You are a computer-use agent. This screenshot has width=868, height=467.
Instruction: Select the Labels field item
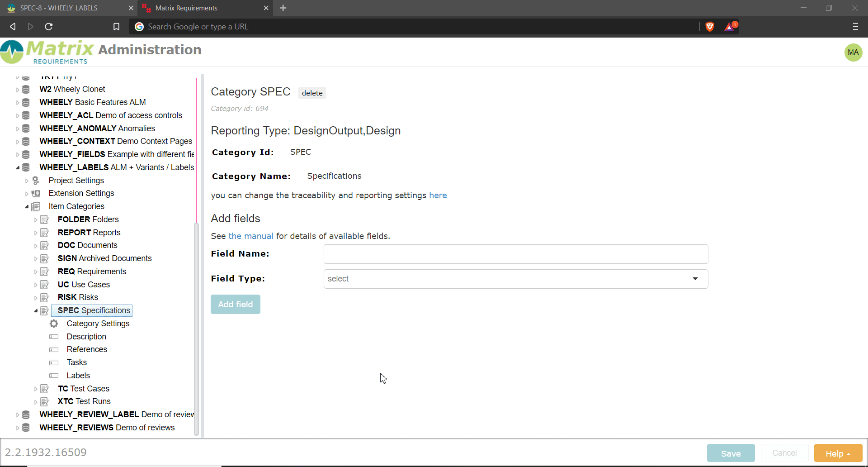click(x=78, y=376)
